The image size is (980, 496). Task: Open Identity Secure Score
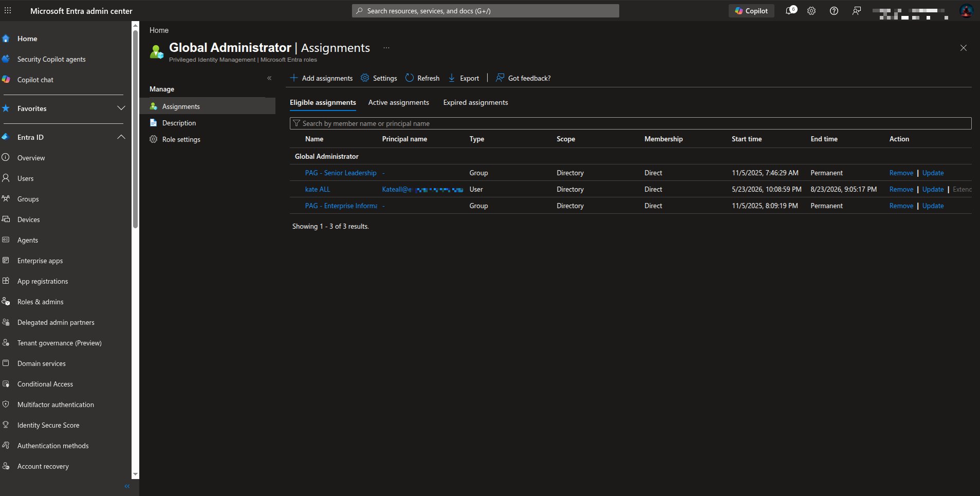[48, 425]
